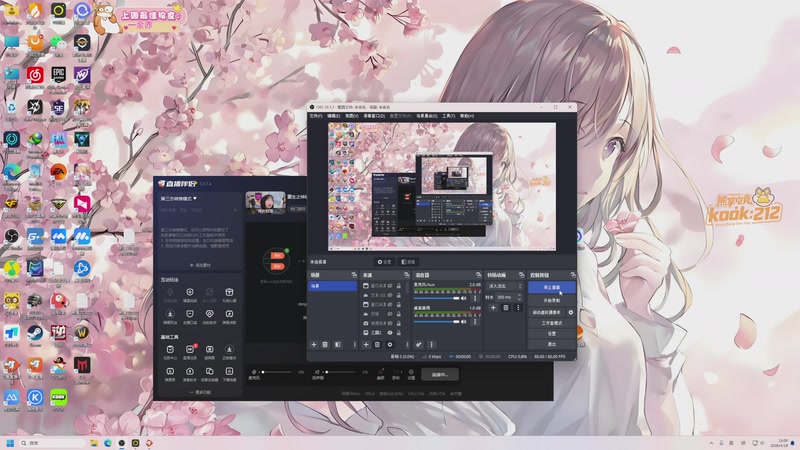Toggle eye of the top source row
This screenshot has width=800, height=450.
[x=390, y=286]
